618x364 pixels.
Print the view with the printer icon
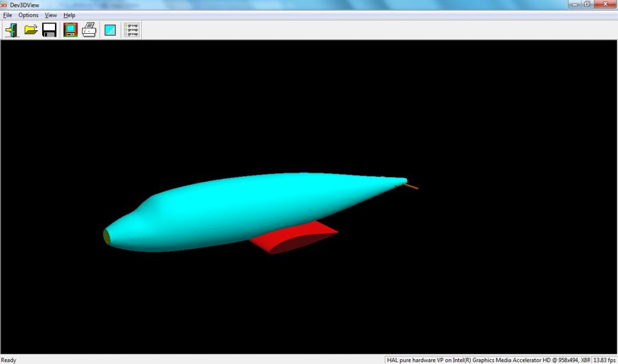[x=89, y=30]
